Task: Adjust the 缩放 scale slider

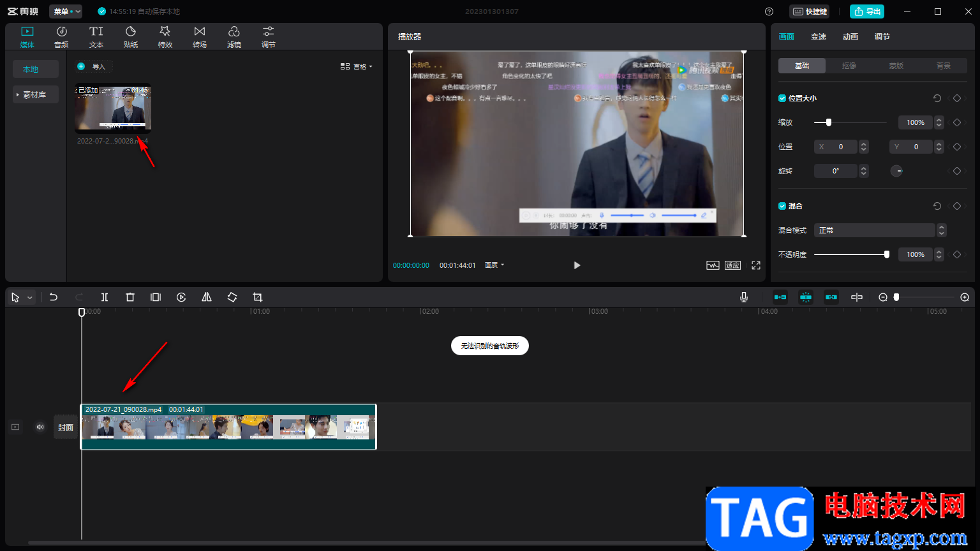Action: [850, 122]
